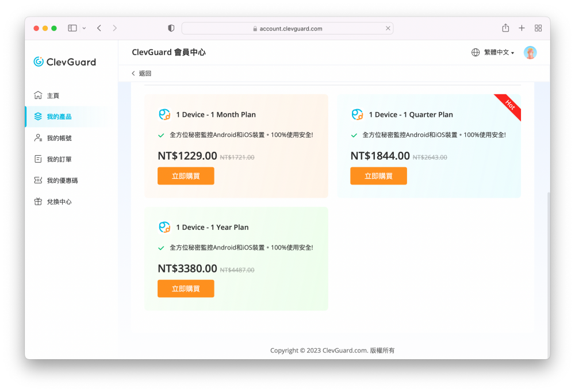Open the 繁體中文 language dropdown
This screenshot has height=392, width=575.
499,52
